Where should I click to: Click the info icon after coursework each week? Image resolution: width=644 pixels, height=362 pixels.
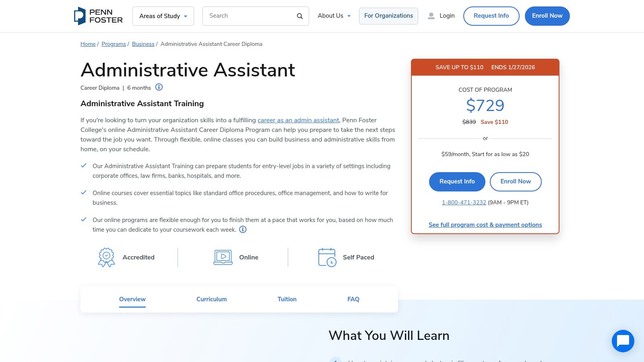(x=243, y=229)
